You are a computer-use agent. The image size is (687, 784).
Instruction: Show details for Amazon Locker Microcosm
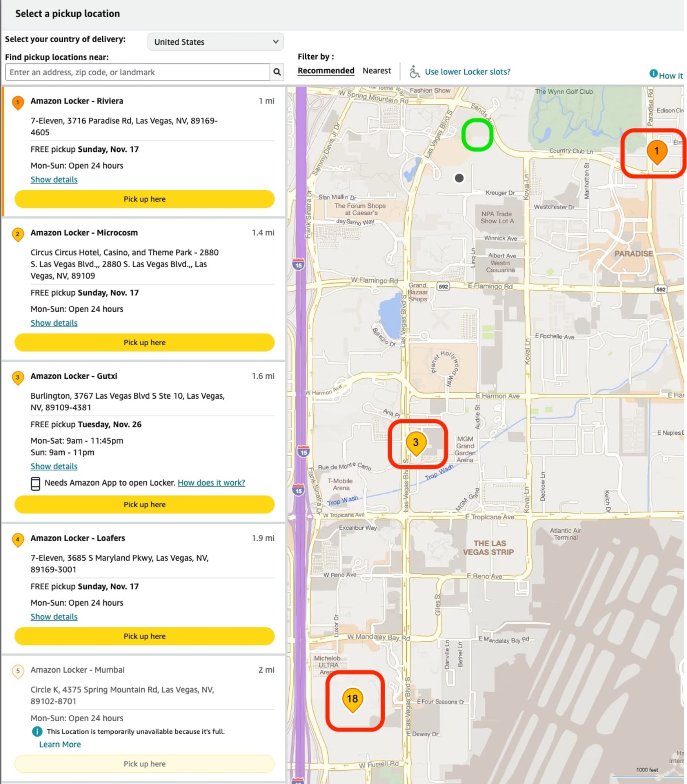coord(54,323)
